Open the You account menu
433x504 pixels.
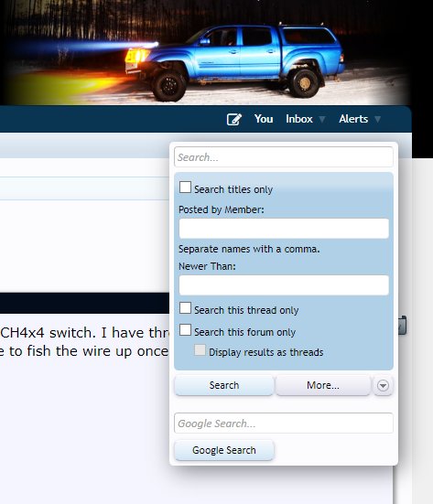point(264,119)
